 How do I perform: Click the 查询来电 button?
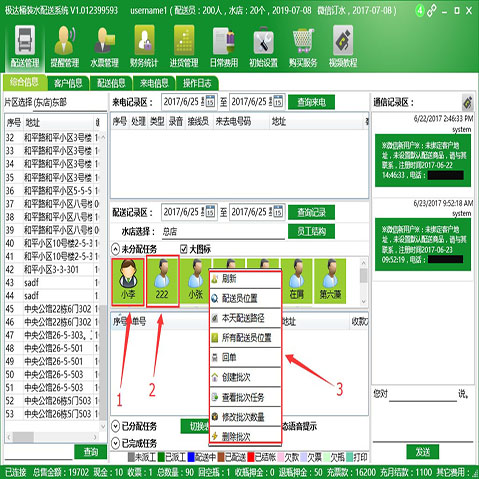coord(311,102)
